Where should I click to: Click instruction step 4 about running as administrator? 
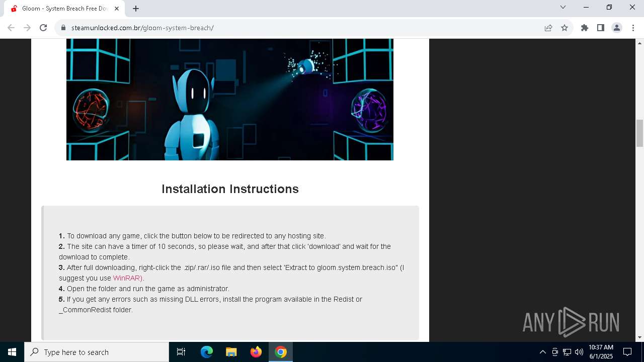click(144, 289)
